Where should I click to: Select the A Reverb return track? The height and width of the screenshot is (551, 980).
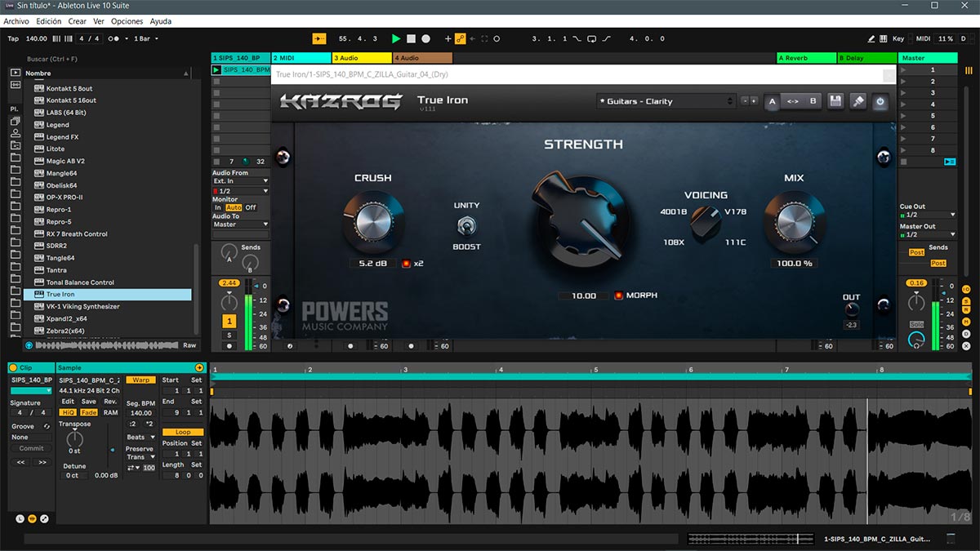pos(806,58)
